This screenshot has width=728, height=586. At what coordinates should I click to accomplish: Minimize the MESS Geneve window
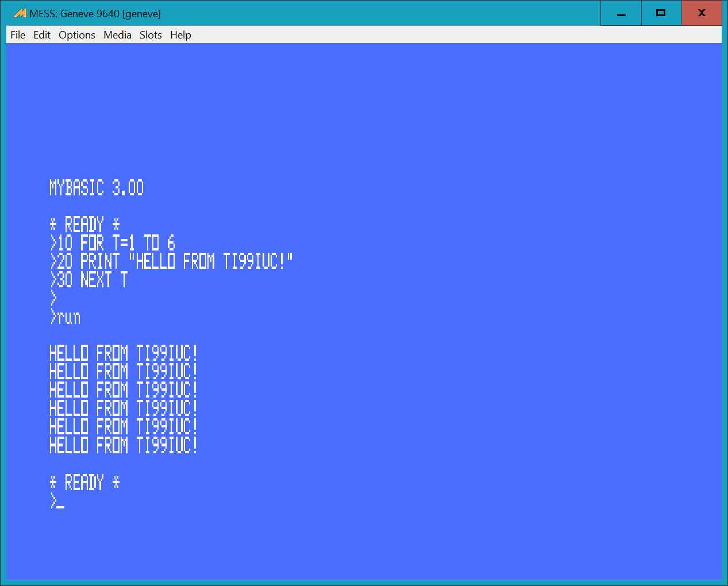point(621,13)
